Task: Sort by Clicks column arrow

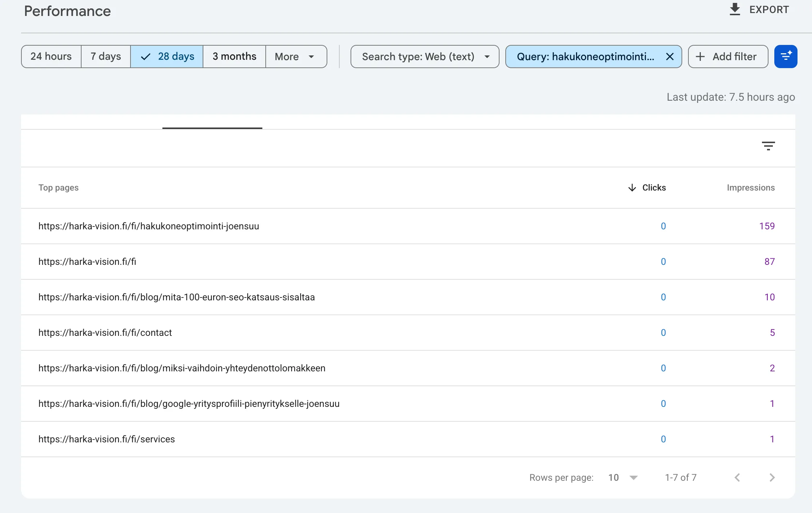Action: tap(632, 188)
